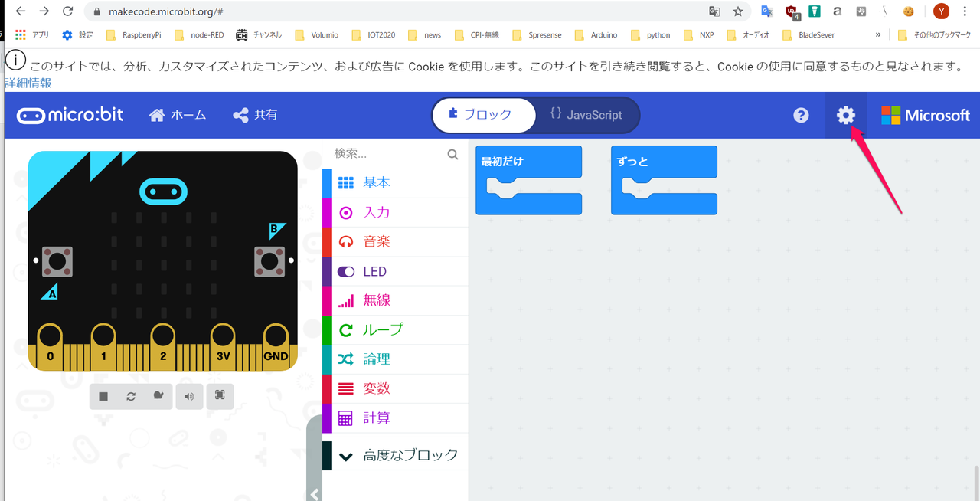Viewport: 980px width, 501px height.
Task: Click the 共有 share button
Action: coord(255,115)
